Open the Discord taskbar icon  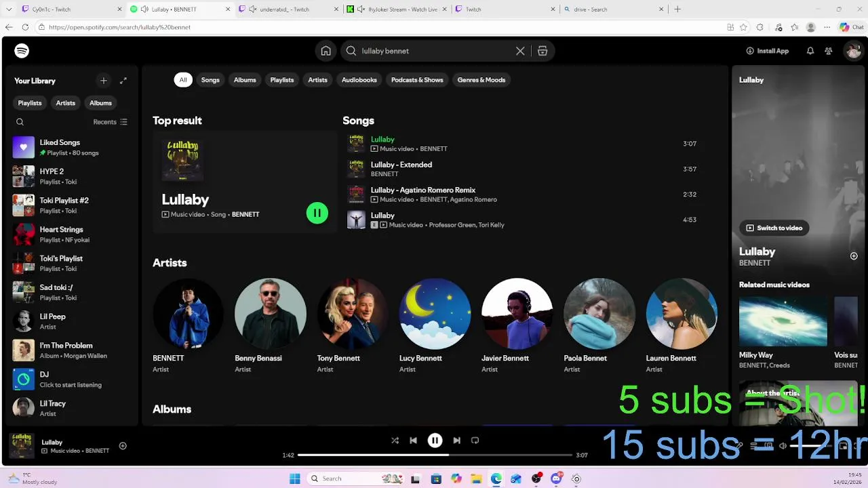tap(556, 479)
